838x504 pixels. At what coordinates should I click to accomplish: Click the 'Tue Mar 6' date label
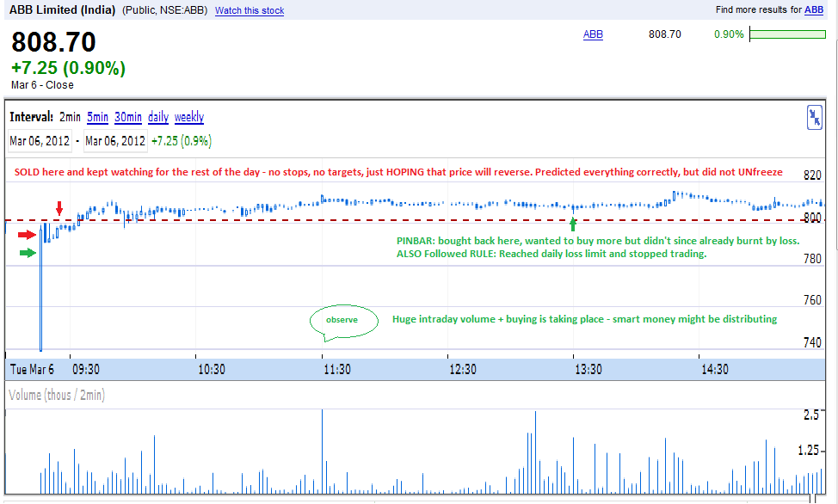coord(32,369)
